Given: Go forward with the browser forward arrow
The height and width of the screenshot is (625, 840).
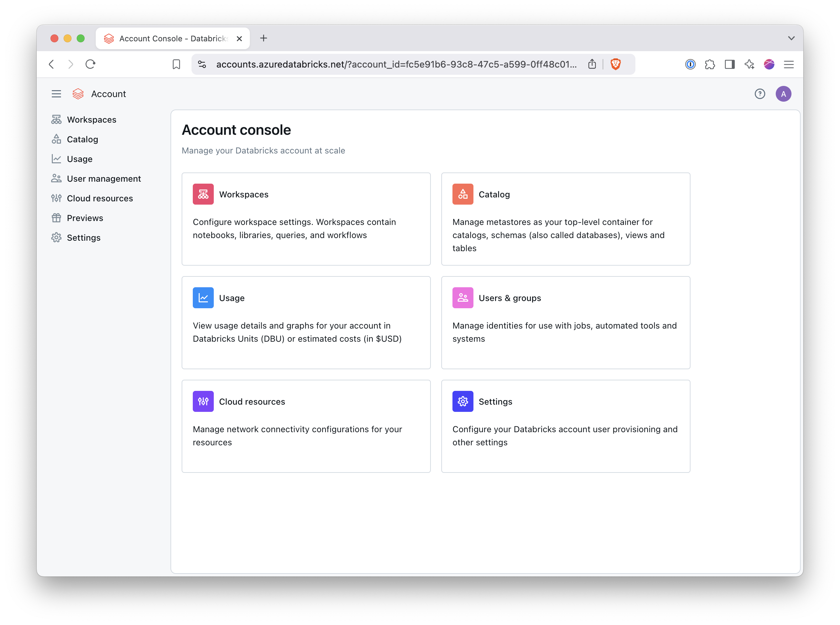Looking at the screenshot, I should pyautogui.click(x=71, y=64).
